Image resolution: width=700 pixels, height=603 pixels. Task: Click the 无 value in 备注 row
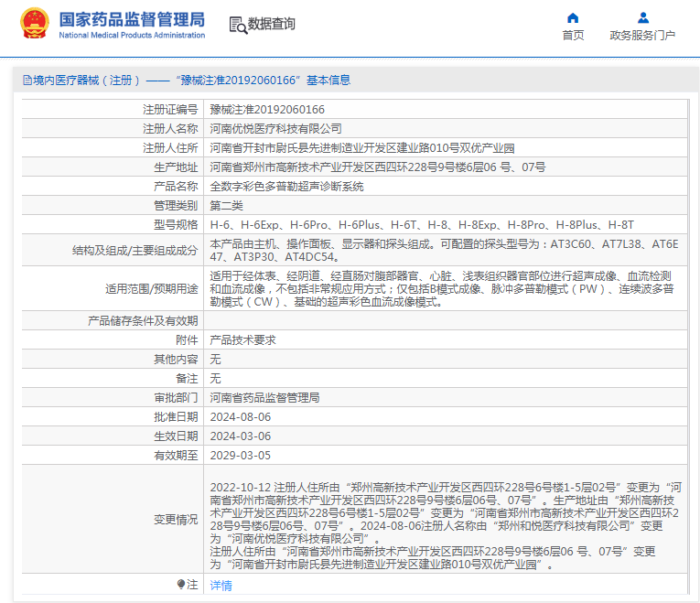point(215,379)
